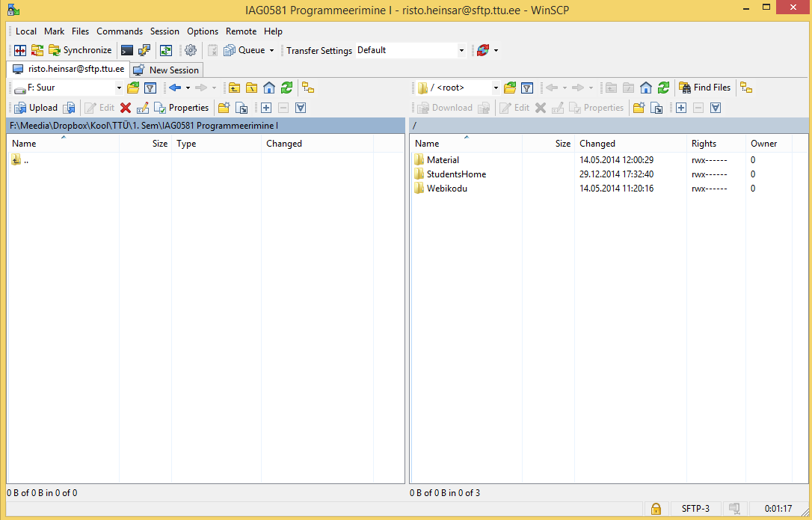Screen dimensions: 812x520
Task: Click the remote Changed date 29.12.2014 17:32:40
Action: click(x=616, y=174)
